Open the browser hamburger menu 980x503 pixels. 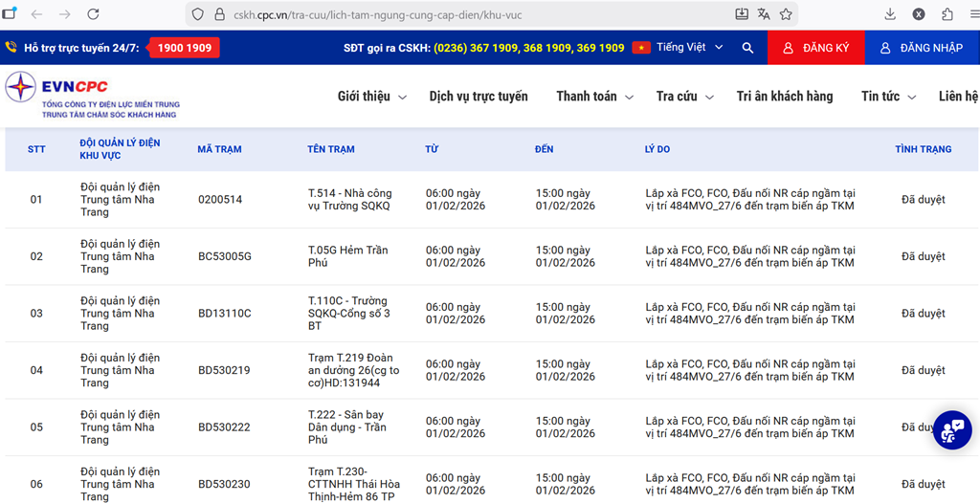point(974,14)
